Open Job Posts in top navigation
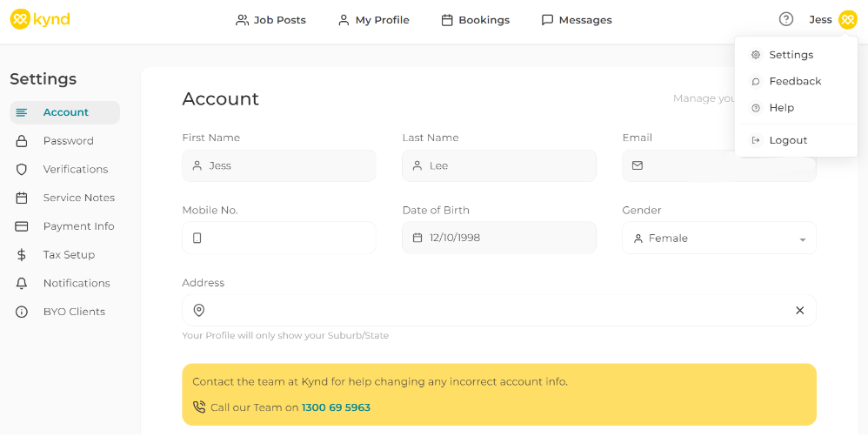The width and height of the screenshot is (868, 437). coord(270,20)
